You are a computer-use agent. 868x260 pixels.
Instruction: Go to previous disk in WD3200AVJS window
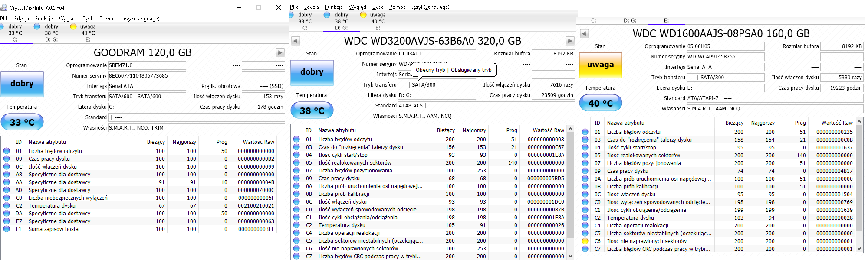pyautogui.click(x=296, y=41)
